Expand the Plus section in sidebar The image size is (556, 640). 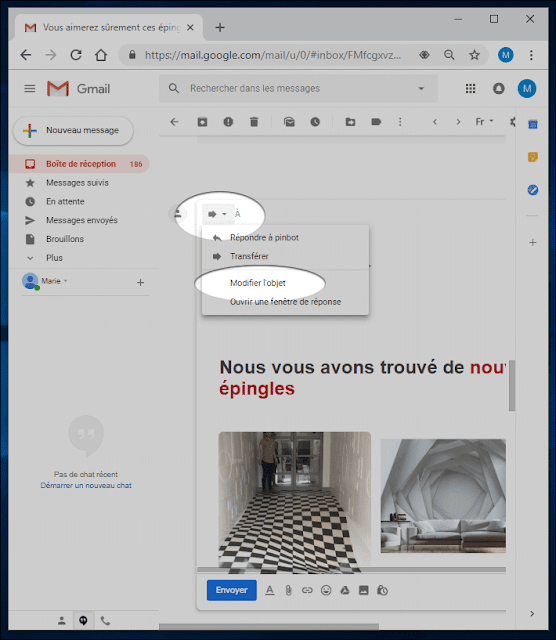tap(54, 258)
